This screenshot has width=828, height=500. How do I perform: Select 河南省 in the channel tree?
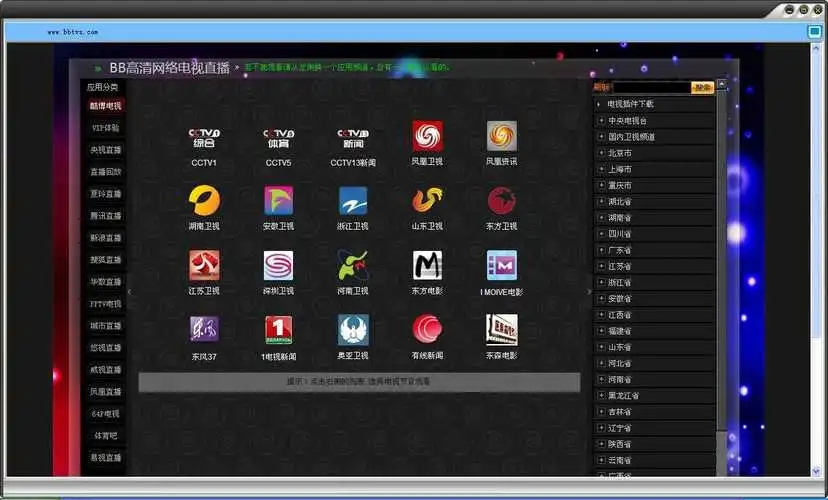(x=619, y=379)
